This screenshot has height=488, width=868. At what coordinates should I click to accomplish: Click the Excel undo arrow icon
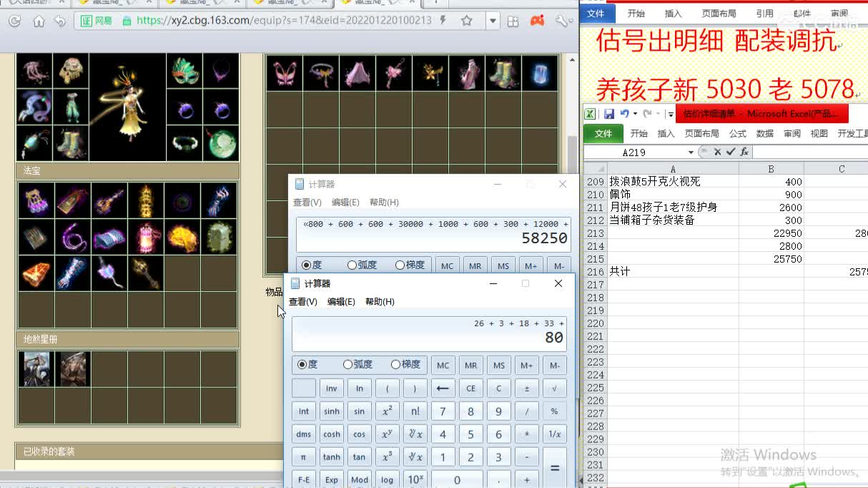[x=625, y=114]
